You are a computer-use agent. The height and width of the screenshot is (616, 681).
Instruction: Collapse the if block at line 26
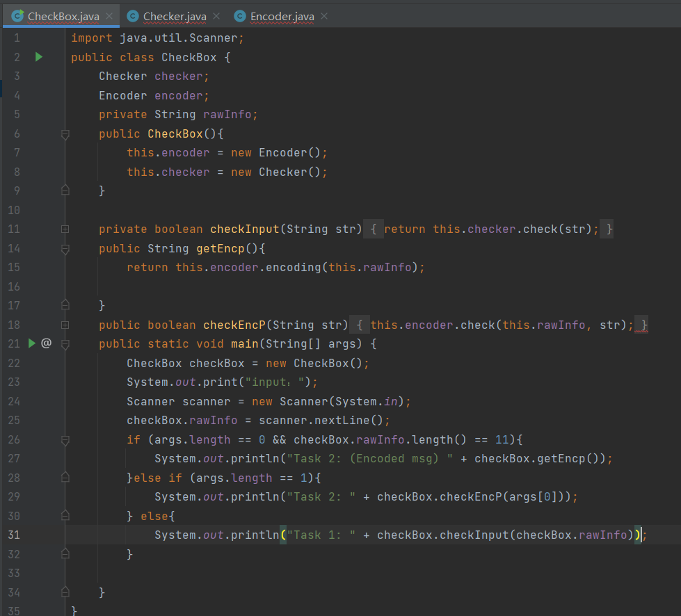(x=65, y=439)
